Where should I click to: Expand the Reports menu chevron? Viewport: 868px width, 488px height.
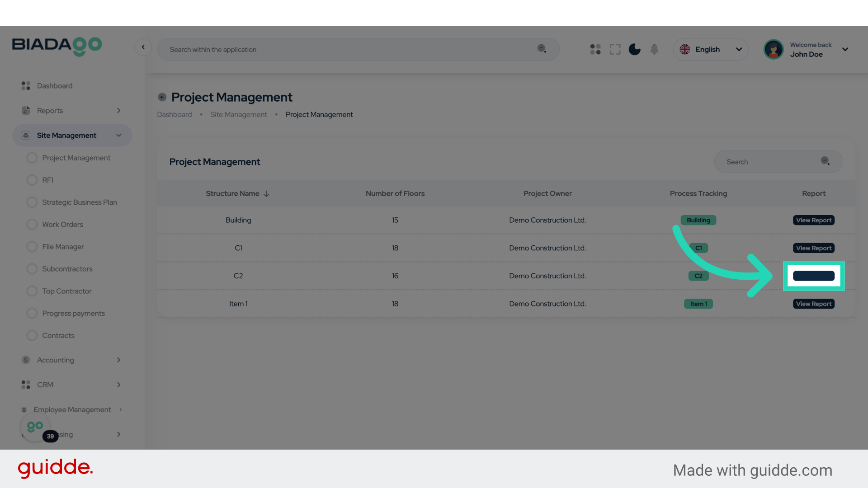(119, 111)
